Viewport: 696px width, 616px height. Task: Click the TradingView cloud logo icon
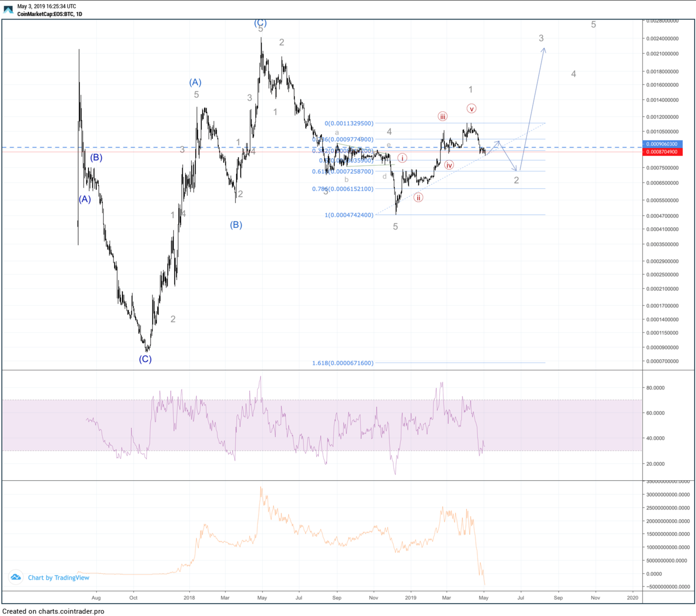16,577
